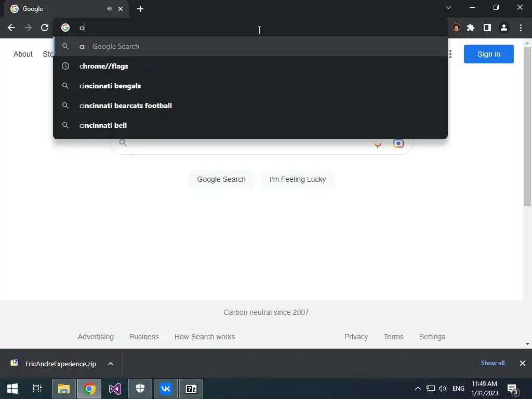Viewport: 532px width, 399px height.
Task: Click Show all downloads
Action: 493,363
